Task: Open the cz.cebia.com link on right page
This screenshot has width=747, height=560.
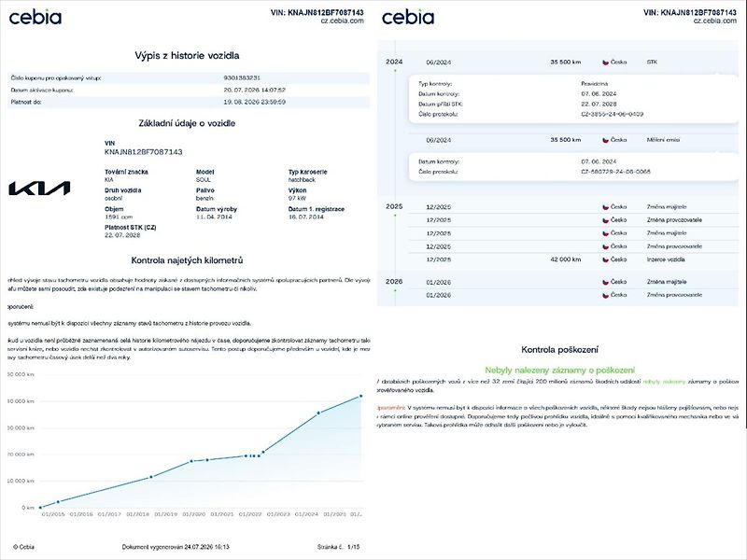Action: [x=715, y=21]
